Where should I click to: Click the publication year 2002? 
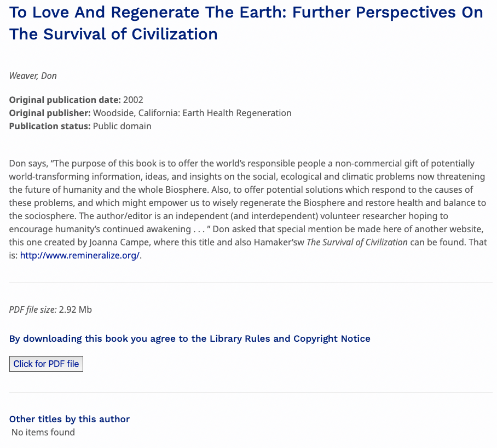[133, 100]
